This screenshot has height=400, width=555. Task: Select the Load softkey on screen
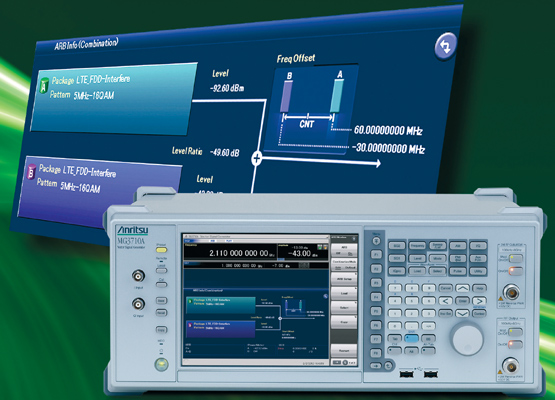coord(344,293)
